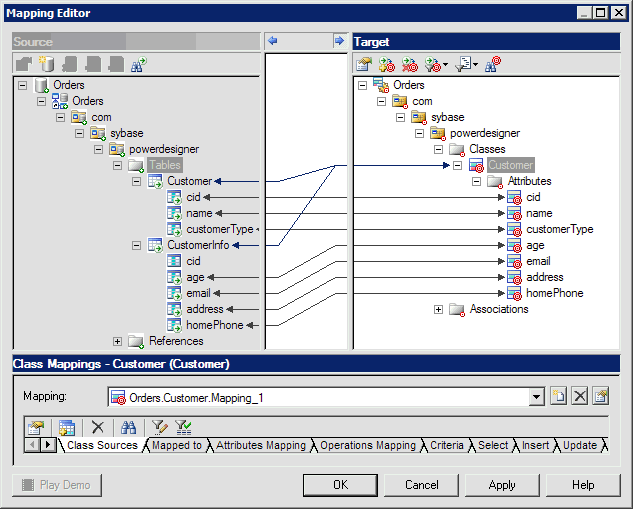The image size is (633, 509).
Task: Collapse the target Classes folder
Action: pyautogui.click(x=438, y=150)
